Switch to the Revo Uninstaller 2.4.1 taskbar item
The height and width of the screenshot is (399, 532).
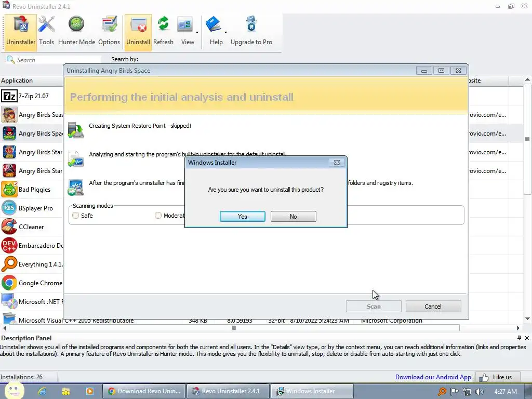click(x=228, y=391)
